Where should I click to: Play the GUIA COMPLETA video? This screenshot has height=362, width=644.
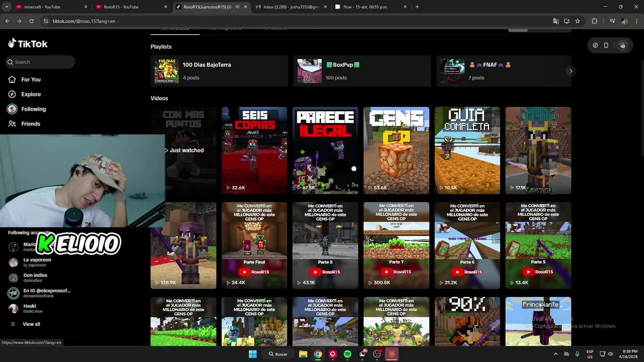[x=467, y=150]
